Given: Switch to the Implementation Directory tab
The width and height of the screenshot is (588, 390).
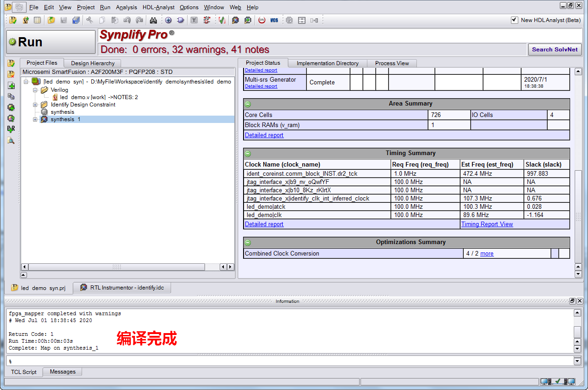Looking at the screenshot, I should (x=327, y=63).
